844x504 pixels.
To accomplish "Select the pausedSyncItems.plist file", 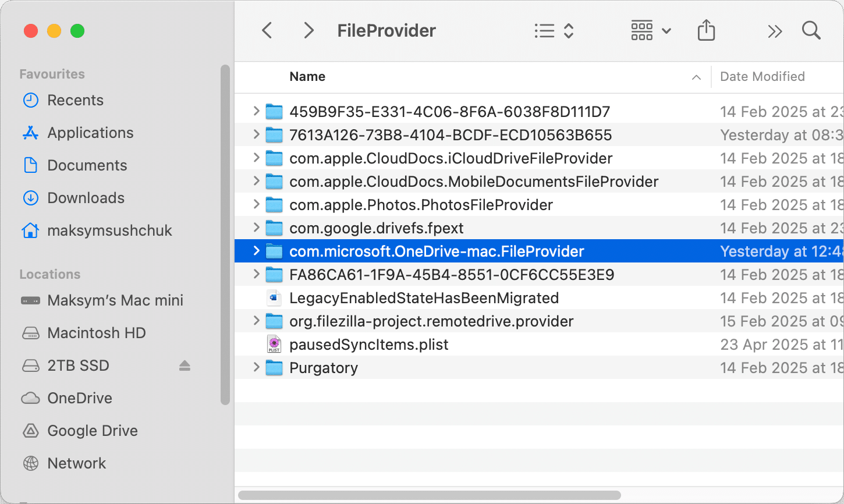I will coord(368,344).
